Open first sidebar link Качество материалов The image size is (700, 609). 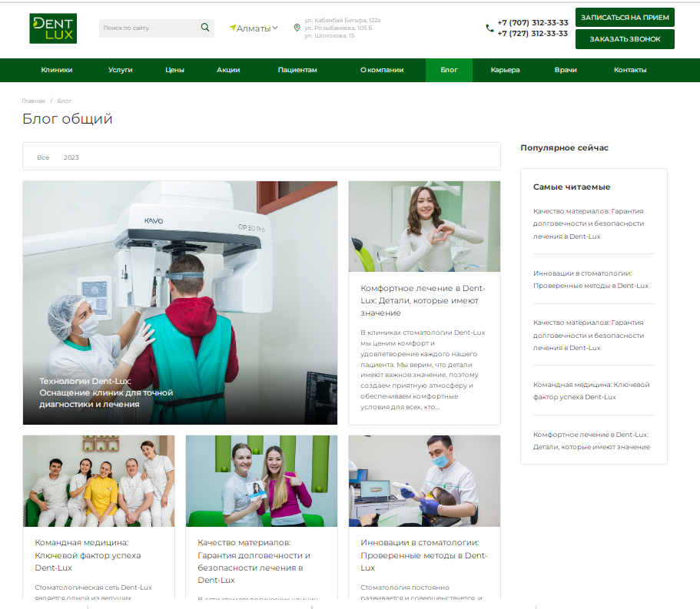589,223
